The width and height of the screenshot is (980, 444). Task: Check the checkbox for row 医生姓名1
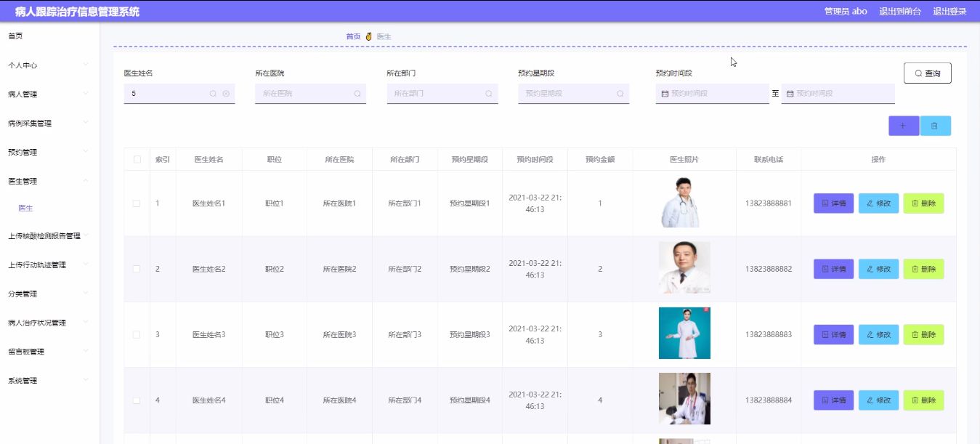tap(137, 203)
